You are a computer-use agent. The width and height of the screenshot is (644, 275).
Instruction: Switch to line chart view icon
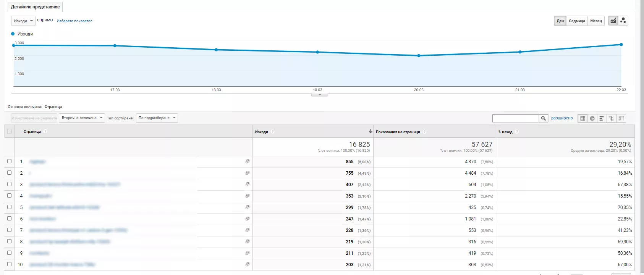[613, 21]
